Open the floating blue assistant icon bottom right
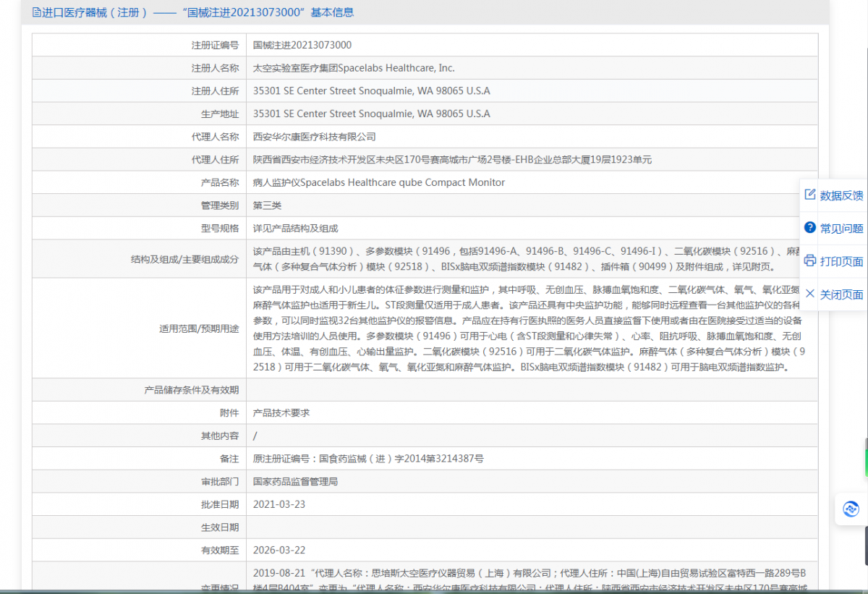The width and height of the screenshot is (868, 594). pyautogui.click(x=851, y=509)
